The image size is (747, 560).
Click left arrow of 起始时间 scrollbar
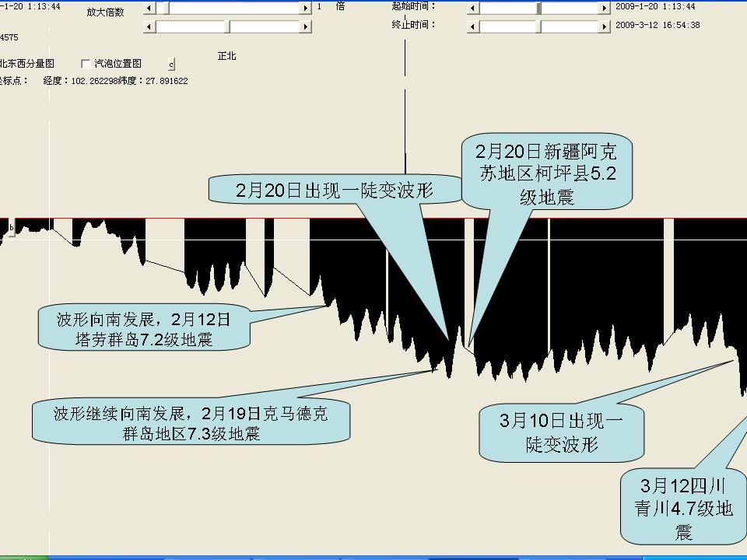[473, 8]
